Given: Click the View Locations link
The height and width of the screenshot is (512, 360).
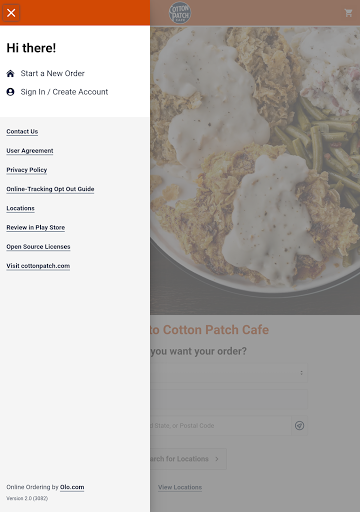Looking at the screenshot, I should tap(180, 487).
